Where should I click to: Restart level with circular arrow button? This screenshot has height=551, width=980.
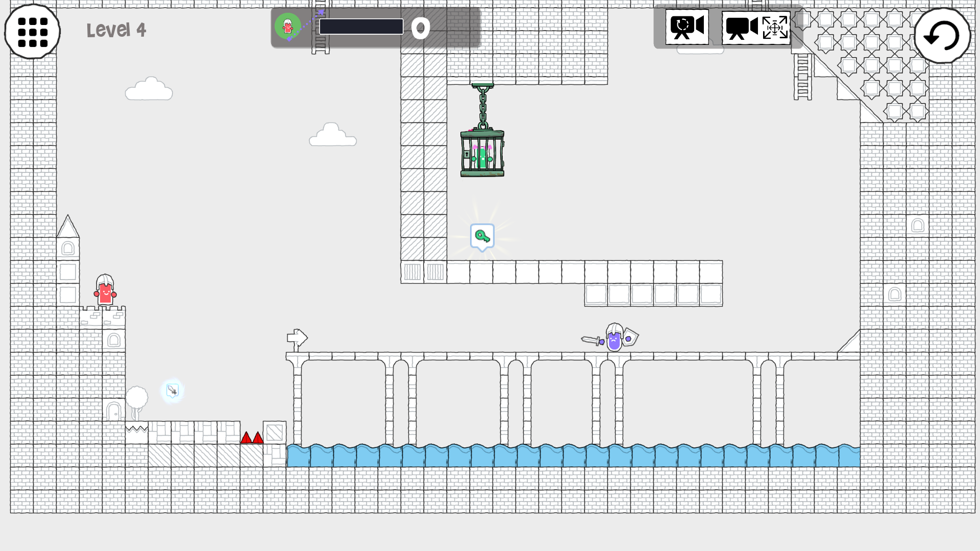pos(942,35)
